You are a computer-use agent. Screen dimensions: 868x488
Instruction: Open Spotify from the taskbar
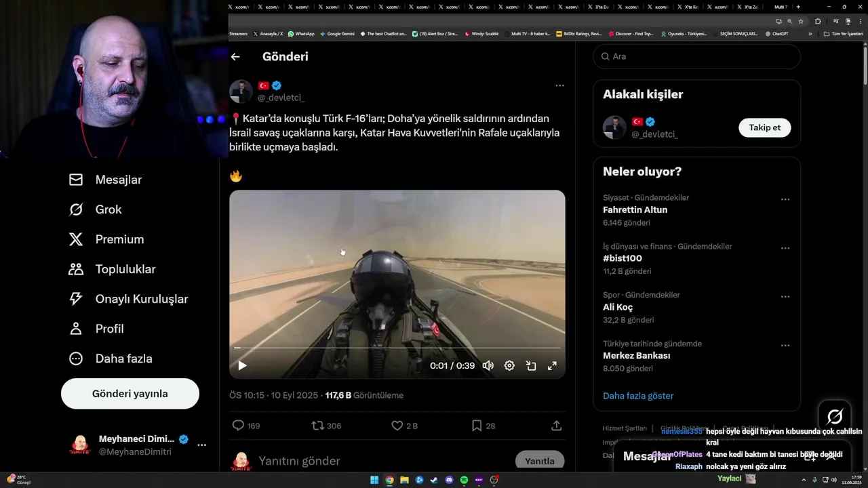tap(464, 480)
